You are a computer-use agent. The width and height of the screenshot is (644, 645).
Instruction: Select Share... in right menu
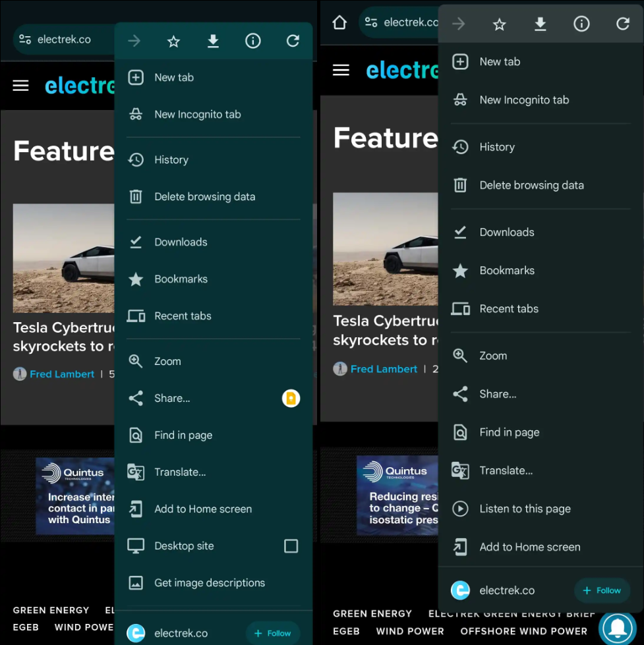(x=541, y=394)
